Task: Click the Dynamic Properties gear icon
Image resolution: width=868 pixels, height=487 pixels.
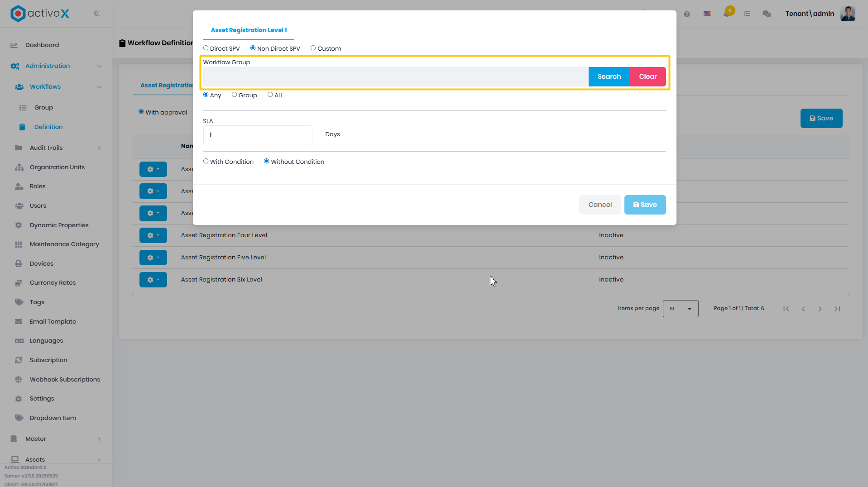Action: point(19,225)
